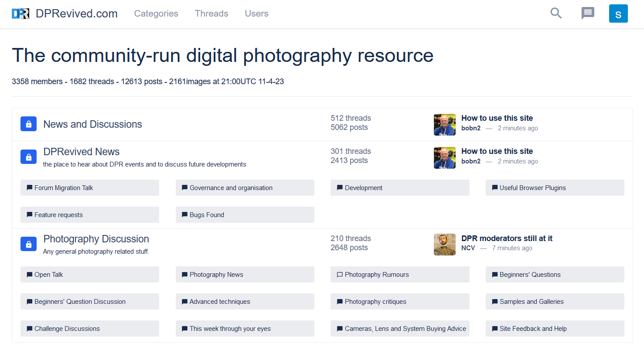The height and width of the screenshot is (347, 644).
Task: Open the user avatar 'S' menu
Action: click(x=618, y=14)
